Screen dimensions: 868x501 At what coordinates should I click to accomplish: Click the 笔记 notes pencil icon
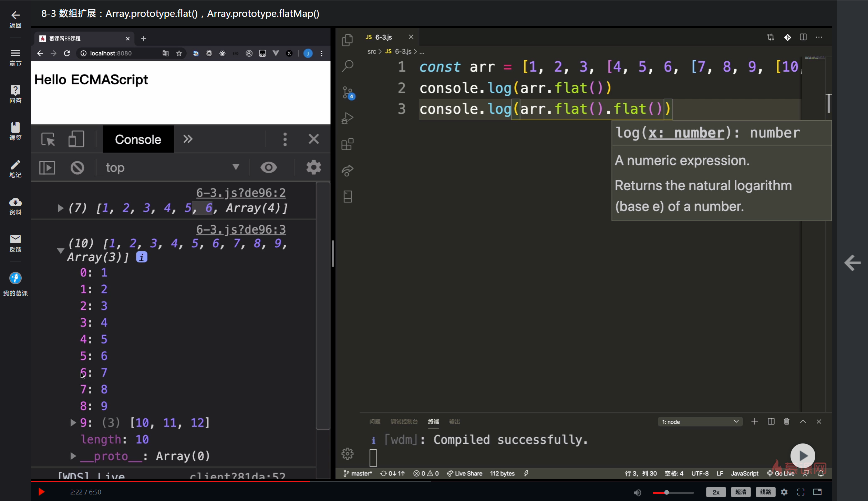click(x=15, y=165)
